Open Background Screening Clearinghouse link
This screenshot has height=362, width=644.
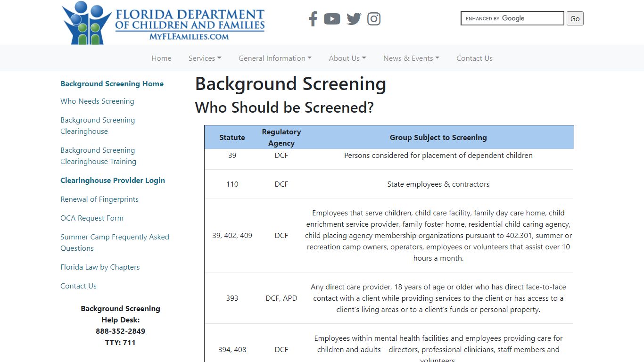click(98, 126)
